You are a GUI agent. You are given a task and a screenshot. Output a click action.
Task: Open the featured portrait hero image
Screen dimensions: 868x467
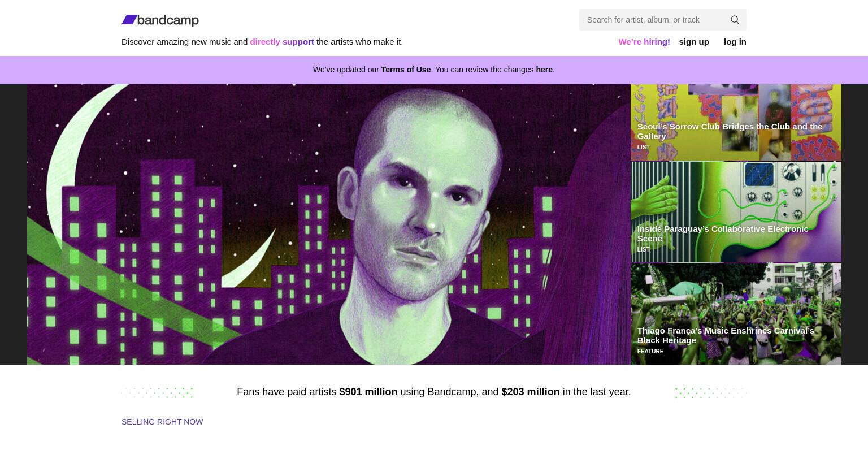(328, 224)
